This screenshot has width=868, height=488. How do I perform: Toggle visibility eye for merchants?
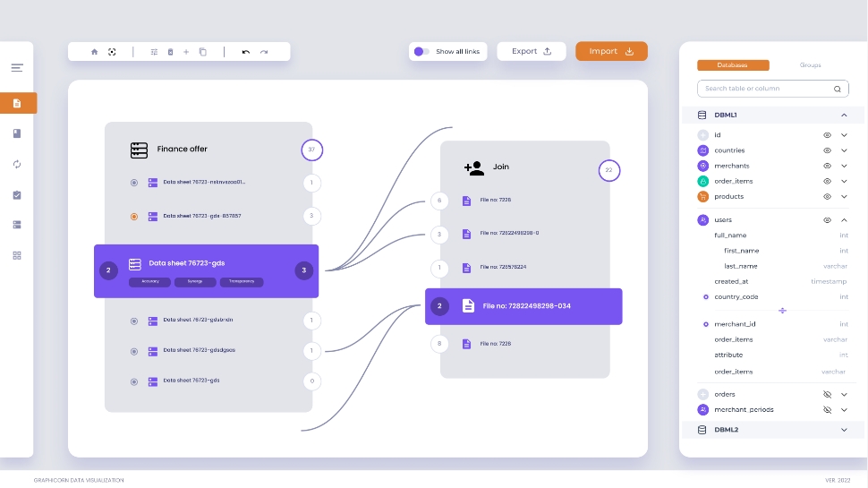(x=827, y=166)
